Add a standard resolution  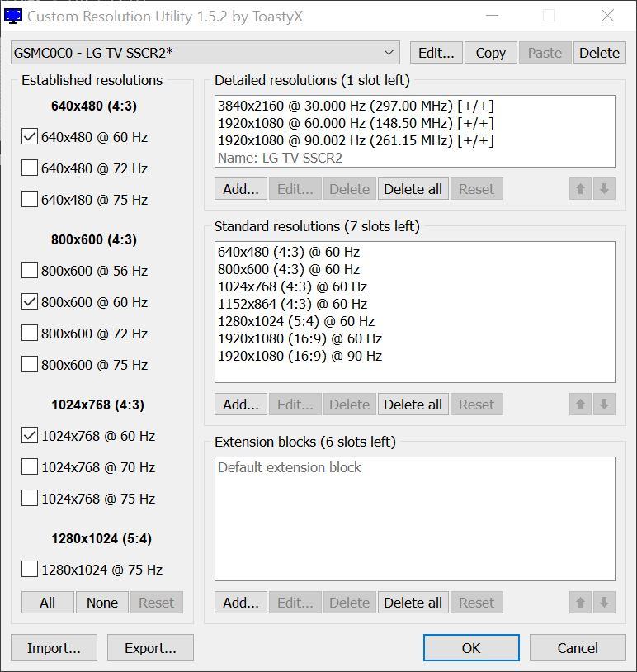point(241,405)
